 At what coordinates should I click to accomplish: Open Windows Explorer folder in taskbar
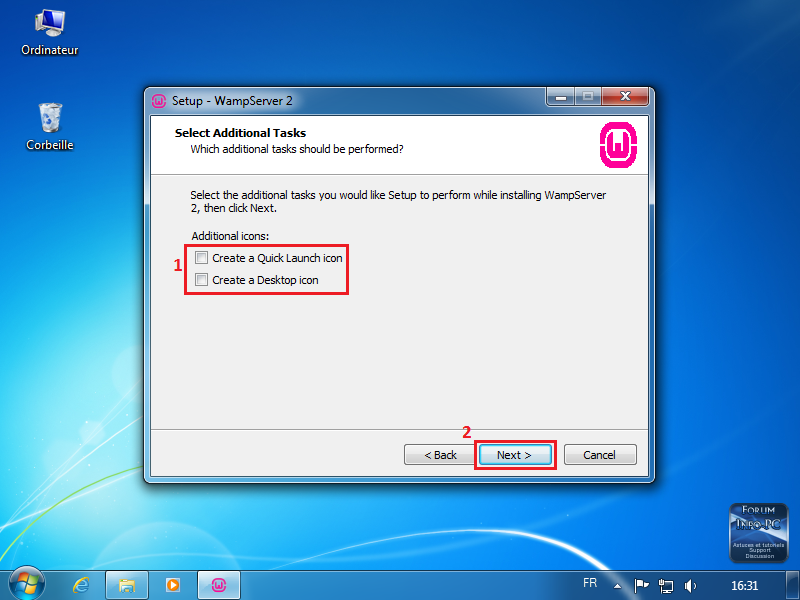tap(127, 585)
